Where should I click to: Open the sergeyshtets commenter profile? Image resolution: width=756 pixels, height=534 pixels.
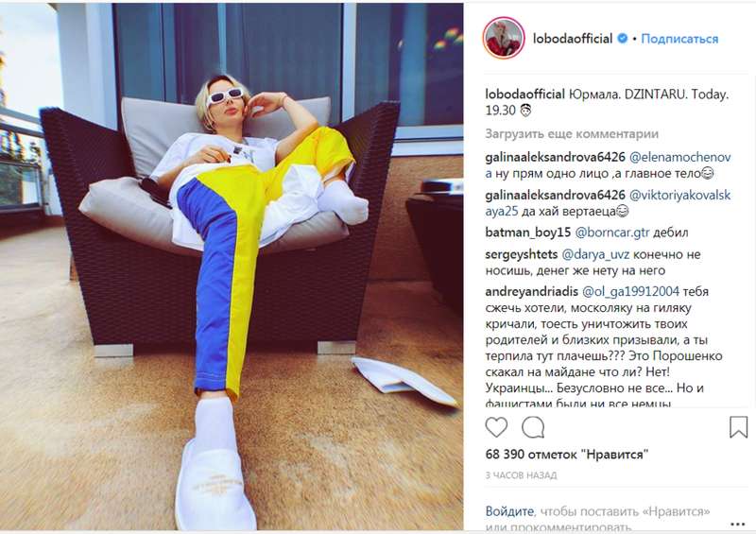tap(522, 254)
